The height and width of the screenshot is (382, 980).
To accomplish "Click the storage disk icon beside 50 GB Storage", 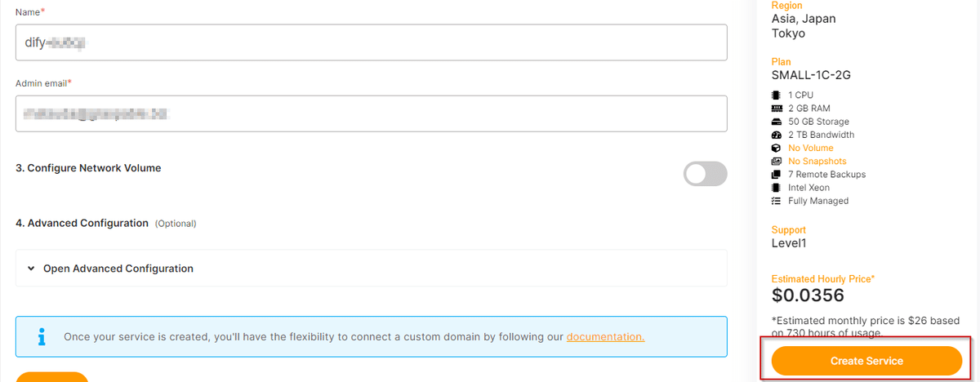I will 777,122.
